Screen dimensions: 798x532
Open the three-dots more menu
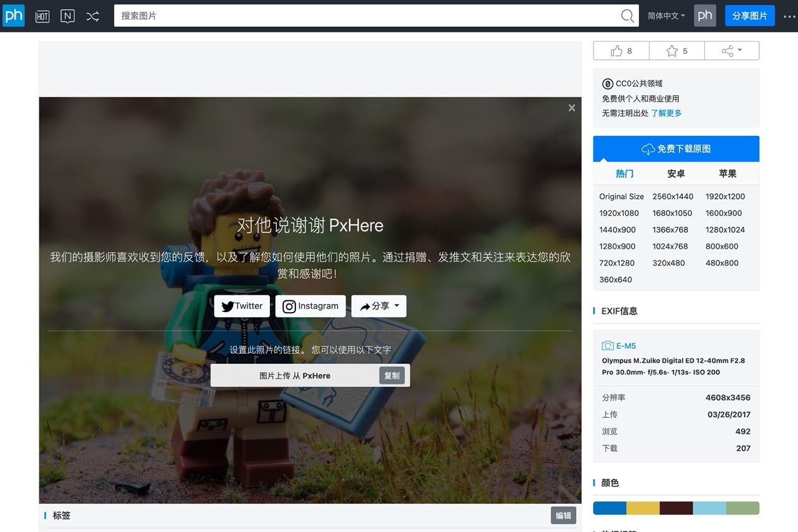[x=789, y=16]
